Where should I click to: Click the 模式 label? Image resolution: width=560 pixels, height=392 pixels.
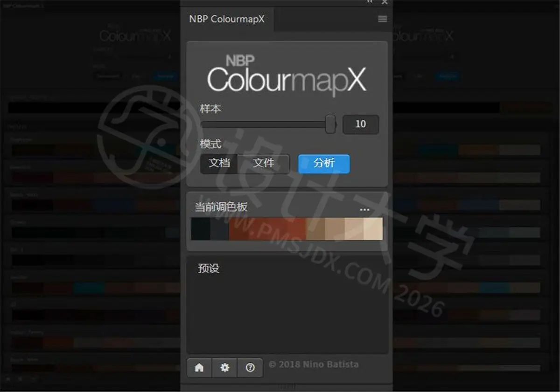pos(210,144)
